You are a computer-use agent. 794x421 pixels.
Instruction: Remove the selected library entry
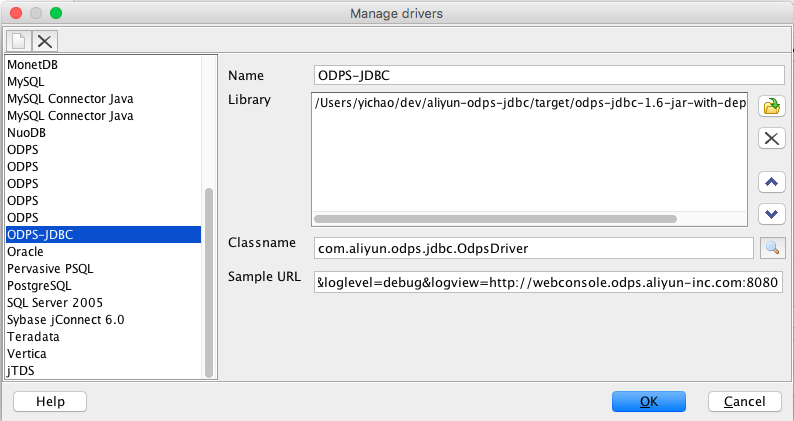coord(770,138)
